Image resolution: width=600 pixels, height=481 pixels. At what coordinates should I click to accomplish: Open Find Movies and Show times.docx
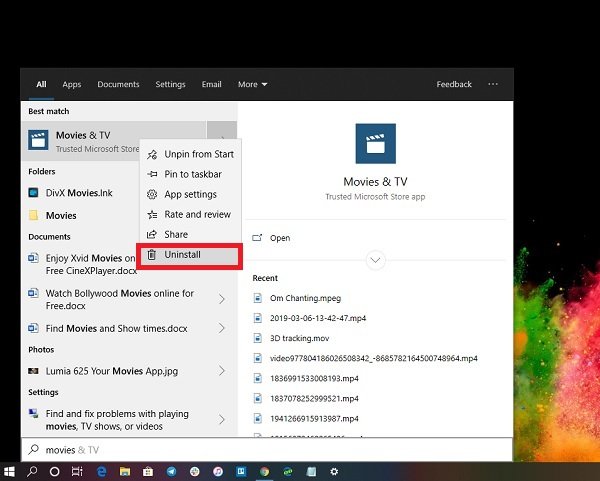(115, 328)
